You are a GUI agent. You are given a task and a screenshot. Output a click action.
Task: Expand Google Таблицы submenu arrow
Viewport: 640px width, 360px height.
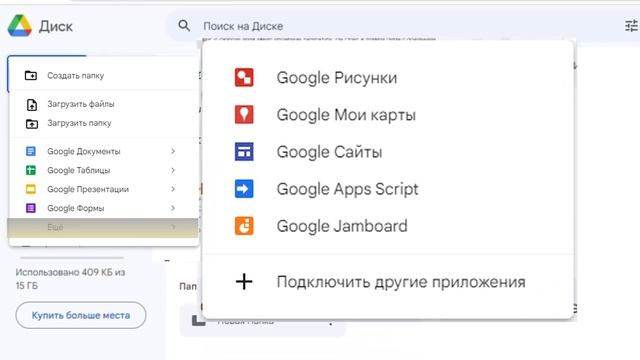173,170
